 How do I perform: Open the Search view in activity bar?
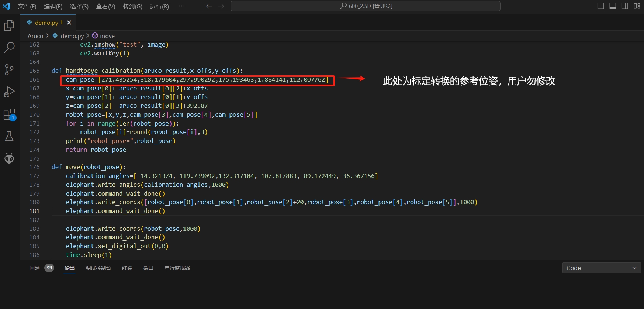pyautogui.click(x=9, y=47)
